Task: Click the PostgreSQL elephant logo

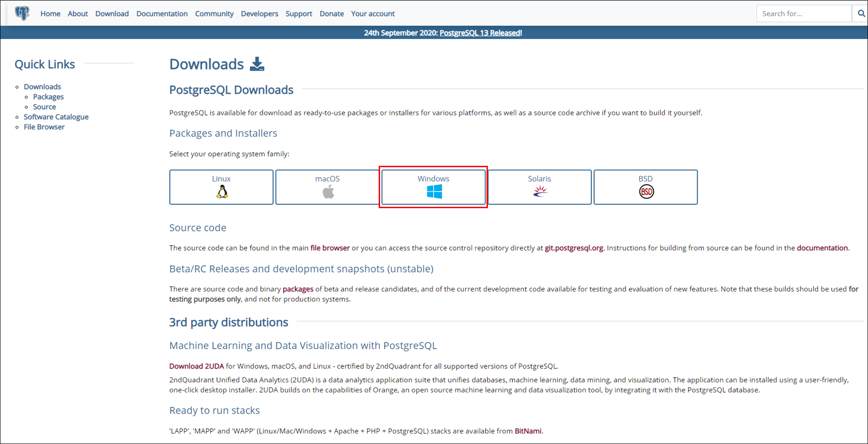Action: pyautogui.click(x=22, y=13)
